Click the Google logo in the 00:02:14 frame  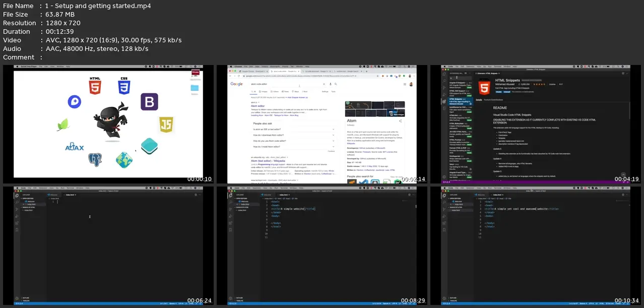(237, 84)
